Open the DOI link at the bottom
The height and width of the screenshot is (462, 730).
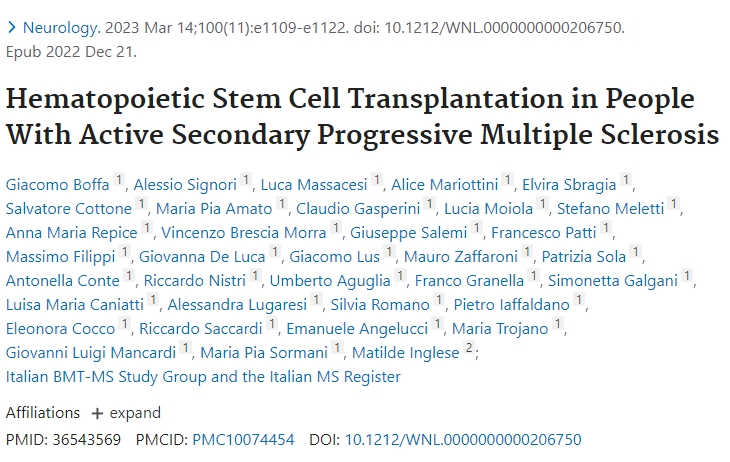click(x=463, y=439)
